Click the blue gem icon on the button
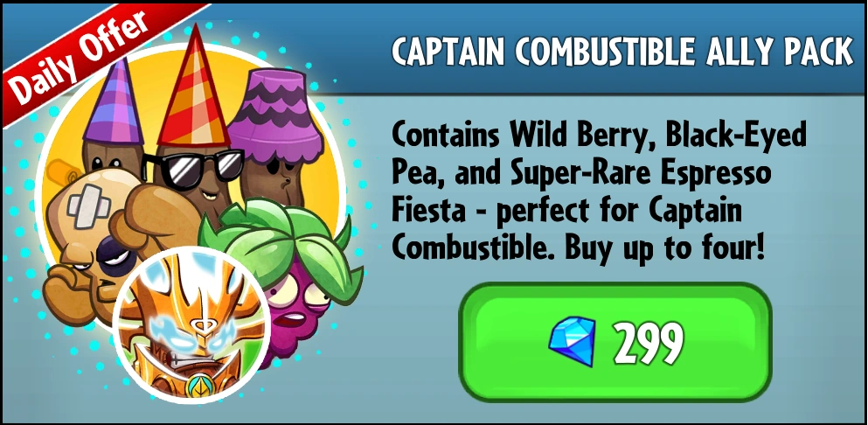Viewport: 868px width, 425px height. click(x=572, y=341)
